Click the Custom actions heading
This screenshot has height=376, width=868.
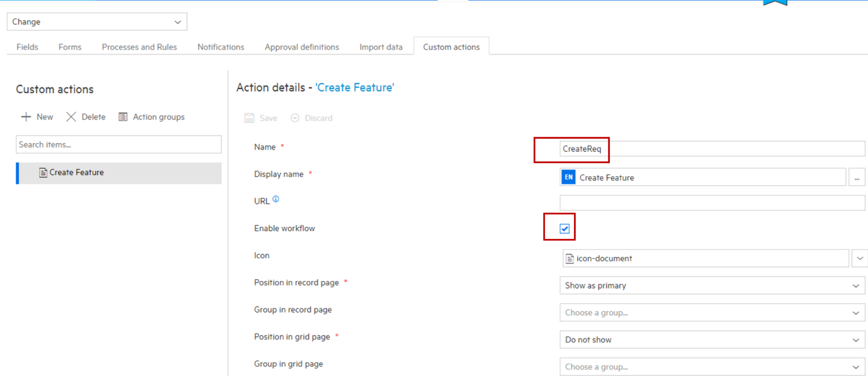tap(55, 89)
